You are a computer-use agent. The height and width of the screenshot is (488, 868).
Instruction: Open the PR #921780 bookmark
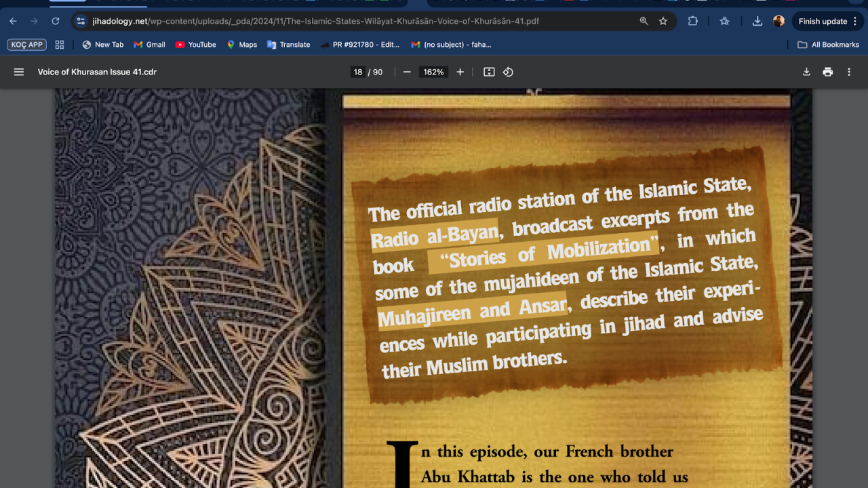(x=359, y=45)
